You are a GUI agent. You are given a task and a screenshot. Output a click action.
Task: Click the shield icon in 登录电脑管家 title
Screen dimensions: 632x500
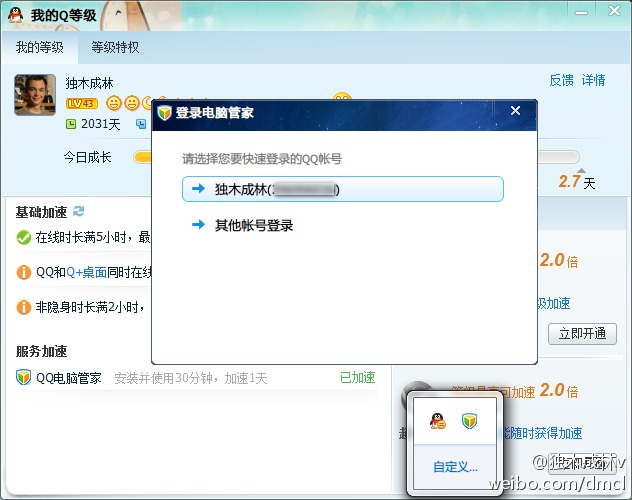[x=164, y=113]
